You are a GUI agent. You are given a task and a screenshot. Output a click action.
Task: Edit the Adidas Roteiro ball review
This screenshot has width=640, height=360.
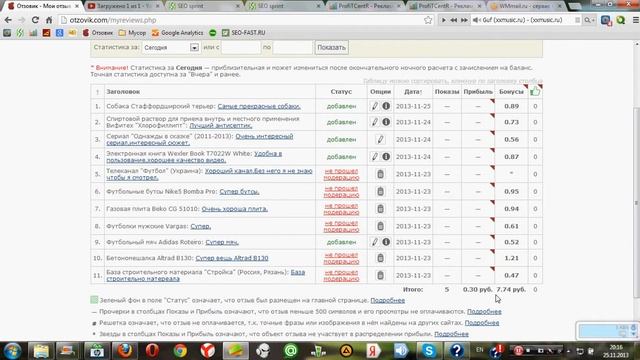point(375,242)
